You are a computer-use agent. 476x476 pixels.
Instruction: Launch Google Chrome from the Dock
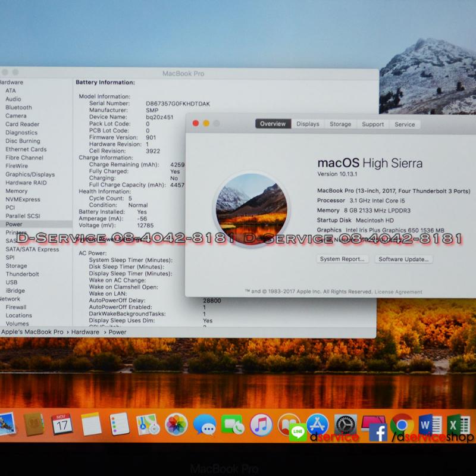pos(402,424)
